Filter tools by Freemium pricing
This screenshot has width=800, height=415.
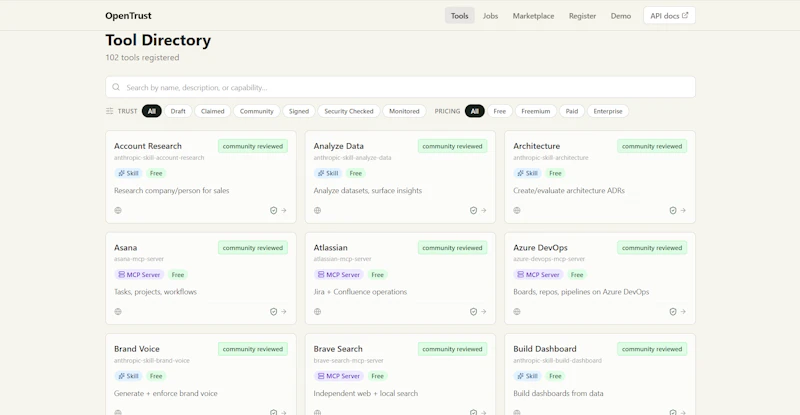tap(536, 111)
